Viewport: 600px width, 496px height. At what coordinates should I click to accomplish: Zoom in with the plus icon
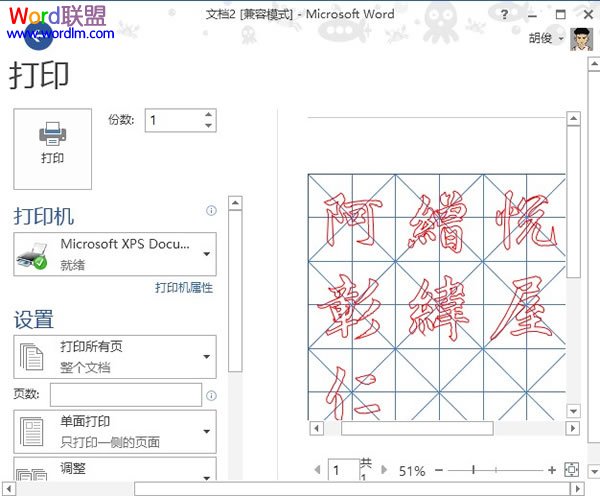552,469
